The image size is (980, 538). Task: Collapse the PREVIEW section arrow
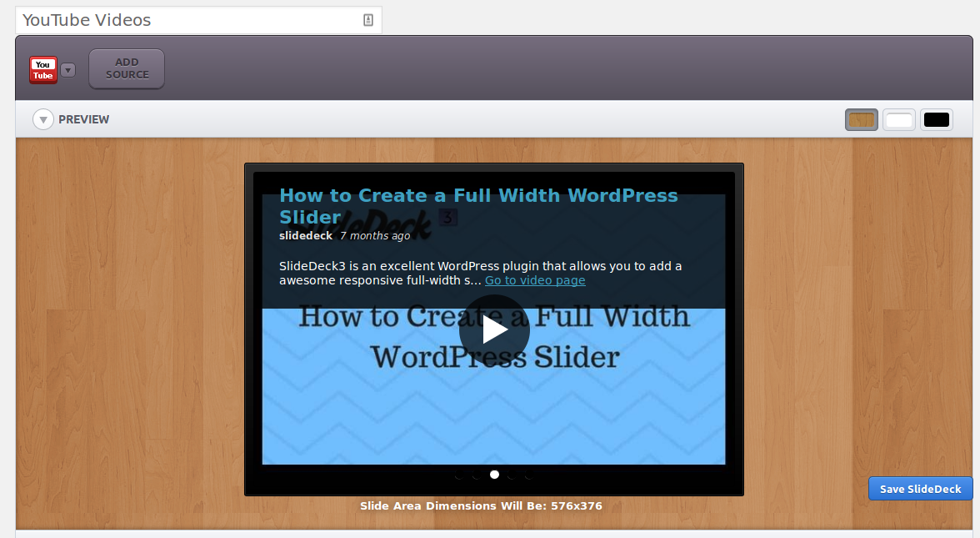coord(43,119)
